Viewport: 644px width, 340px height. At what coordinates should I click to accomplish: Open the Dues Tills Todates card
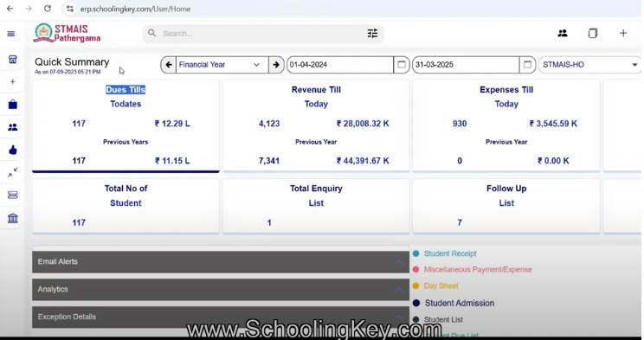click(x=126, y=125)
